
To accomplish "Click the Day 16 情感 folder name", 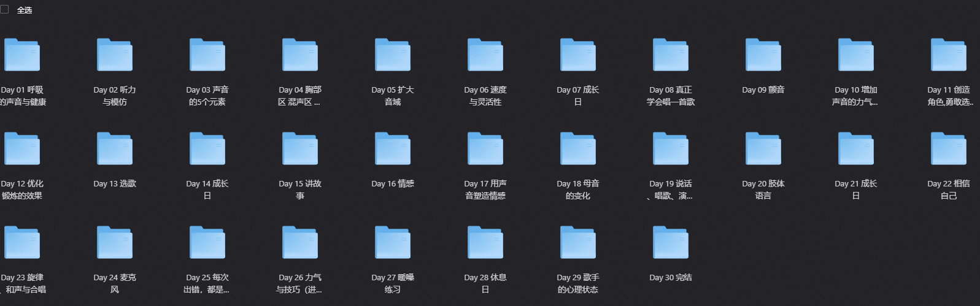I will 393,183.
